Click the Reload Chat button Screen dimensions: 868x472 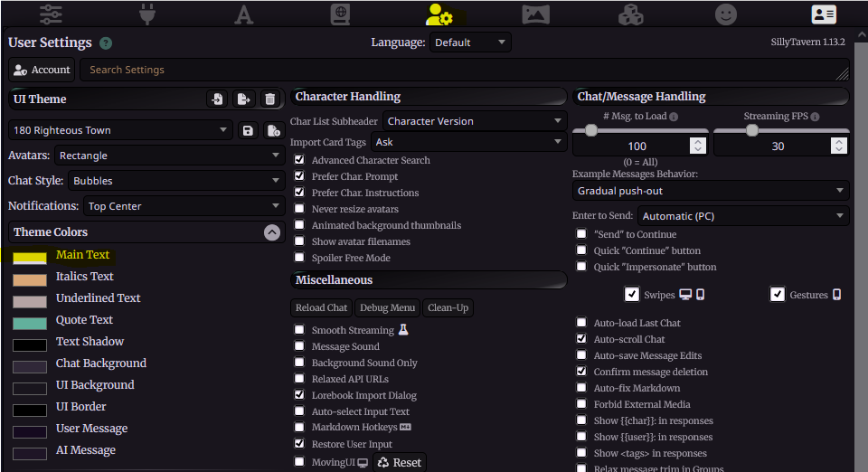tap(321, 307)
